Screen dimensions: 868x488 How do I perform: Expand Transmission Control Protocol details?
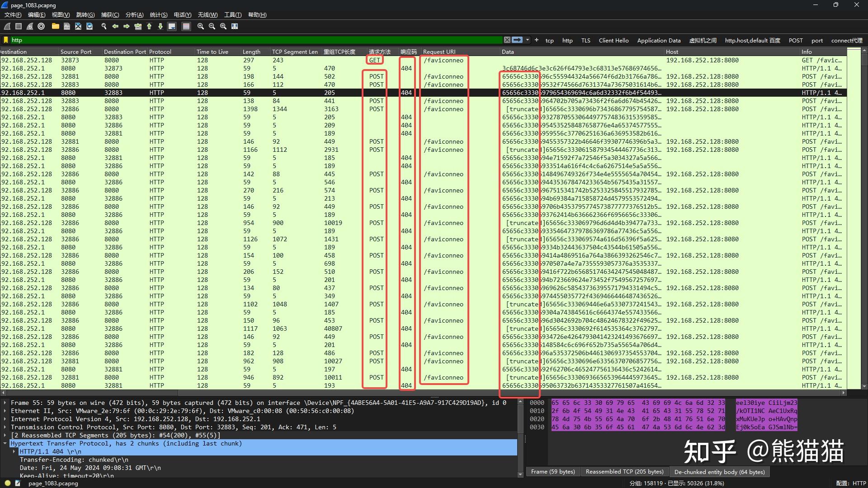[x=5, y=427]
